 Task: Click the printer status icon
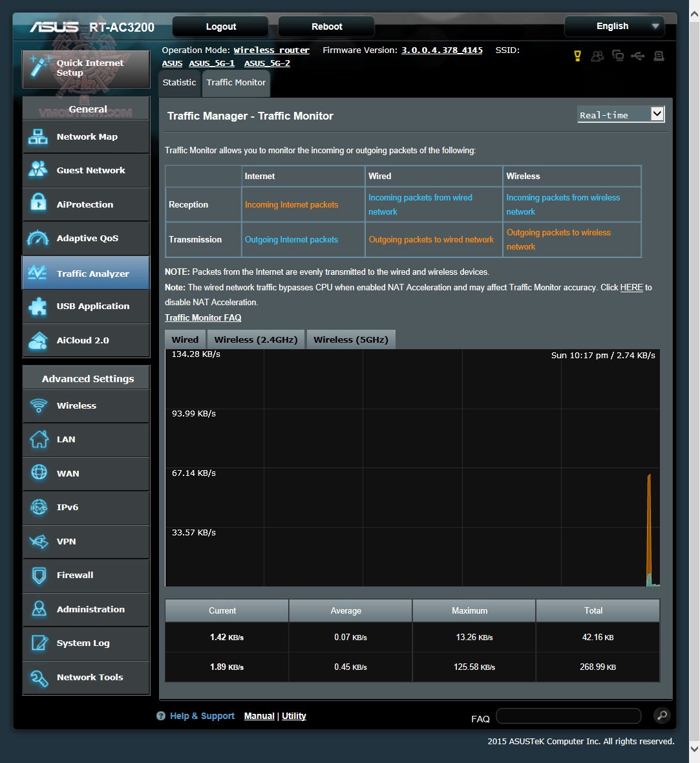coord(659,56)
